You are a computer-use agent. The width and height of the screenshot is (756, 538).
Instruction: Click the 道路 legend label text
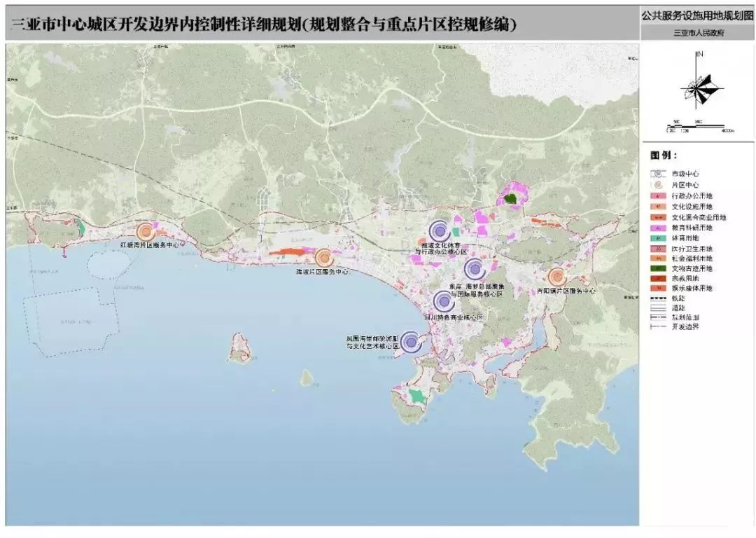[678, 308]
